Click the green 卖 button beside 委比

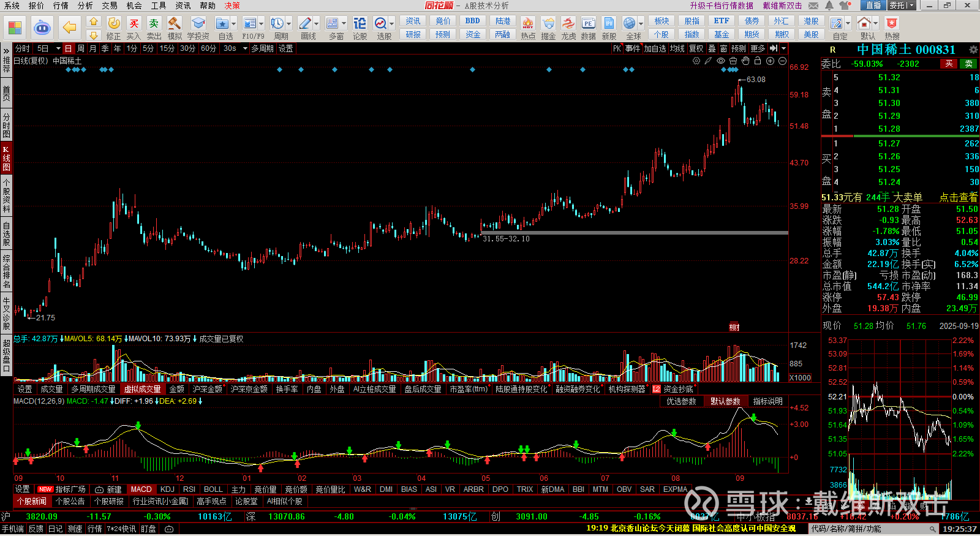pyautogui.click(x=969, y=64)
